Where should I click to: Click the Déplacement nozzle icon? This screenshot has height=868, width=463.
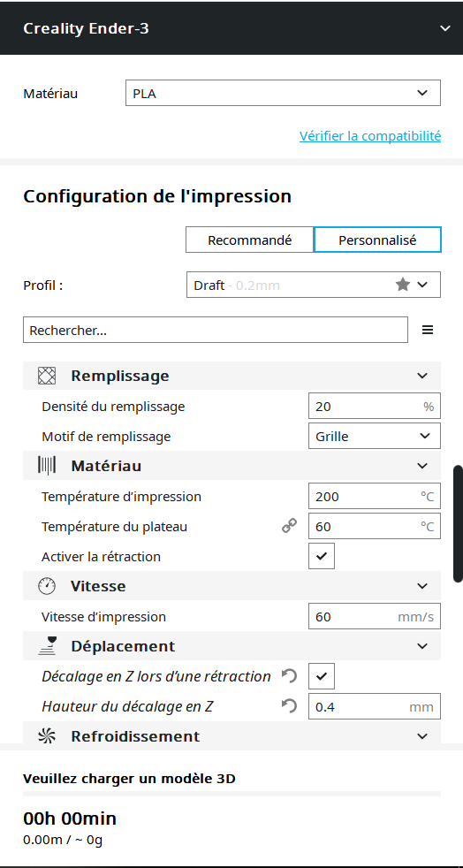click(47, 646)
